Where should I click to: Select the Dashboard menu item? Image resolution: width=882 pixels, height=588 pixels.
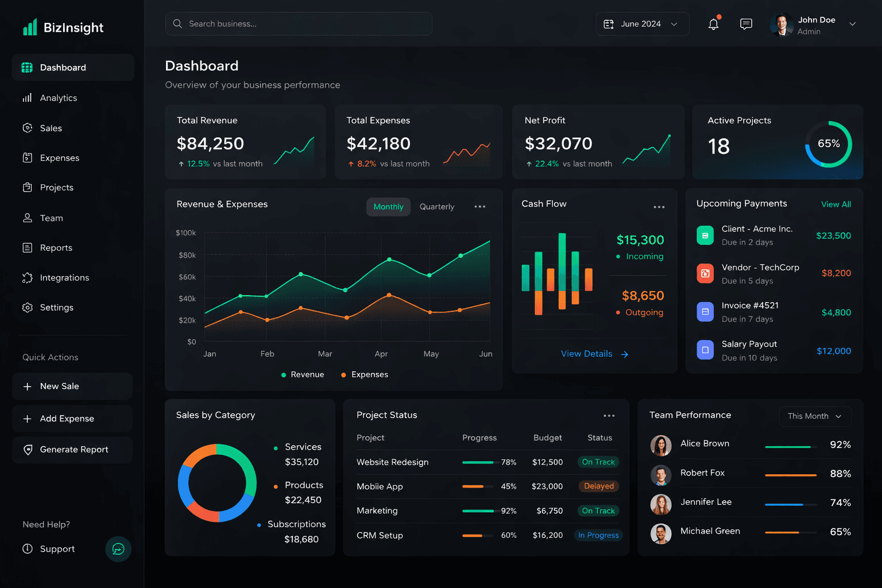63,67
